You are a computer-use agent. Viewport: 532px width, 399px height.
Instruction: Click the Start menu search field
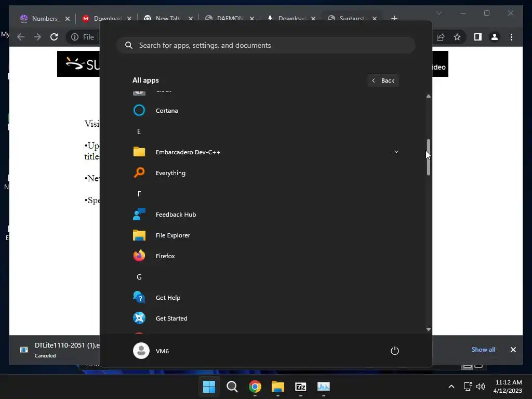[x=266, y=46]
